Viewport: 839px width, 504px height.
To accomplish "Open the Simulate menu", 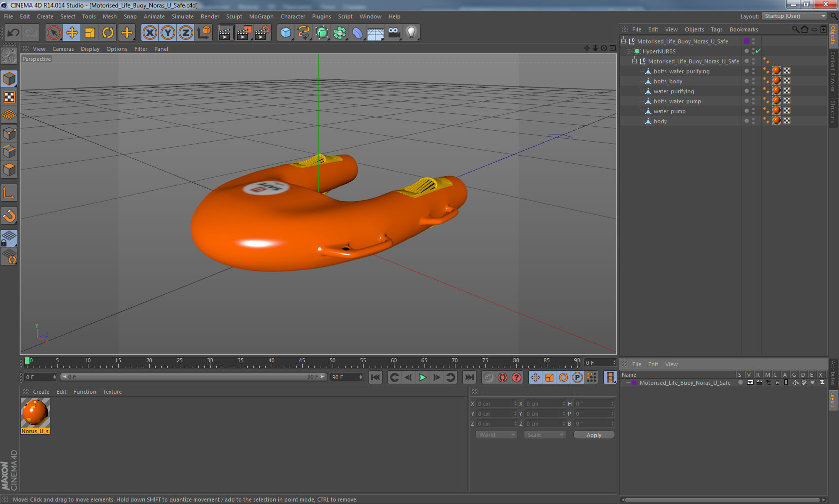I will (x=183, y=16).
